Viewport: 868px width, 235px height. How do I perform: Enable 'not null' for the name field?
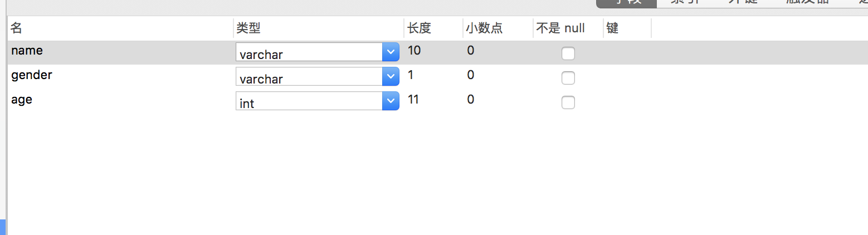[x=568, y=53]
